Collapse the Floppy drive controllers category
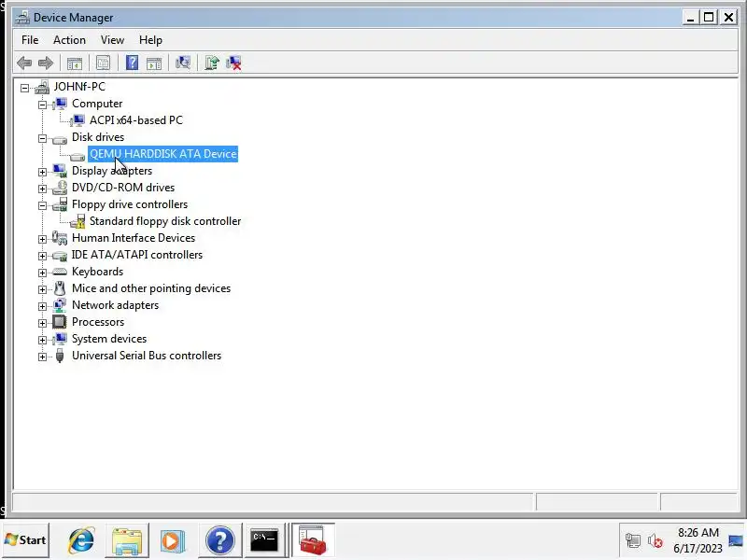747x560 pixels. [x=42, y=205]
